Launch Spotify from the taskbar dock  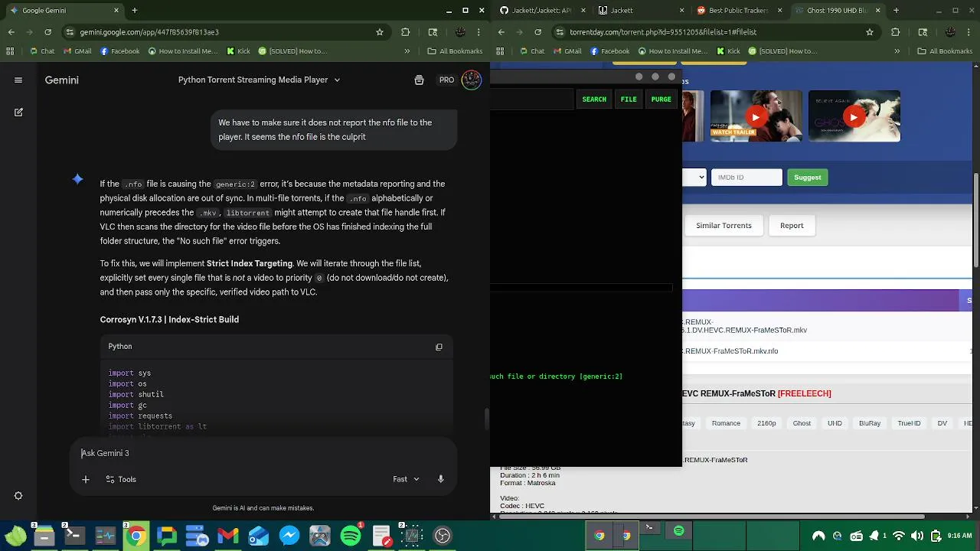(351, 536)
